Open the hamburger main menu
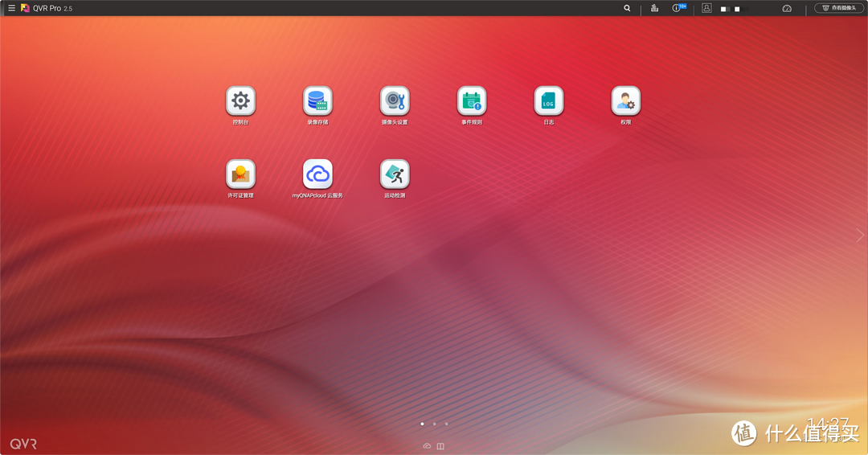868x455 pixels. (x=11, y=8)
